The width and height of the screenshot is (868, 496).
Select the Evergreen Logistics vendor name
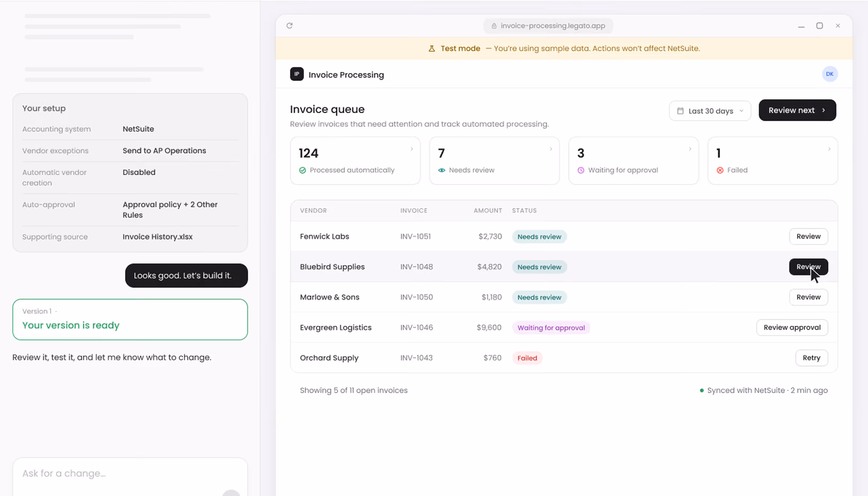[336, 327]
